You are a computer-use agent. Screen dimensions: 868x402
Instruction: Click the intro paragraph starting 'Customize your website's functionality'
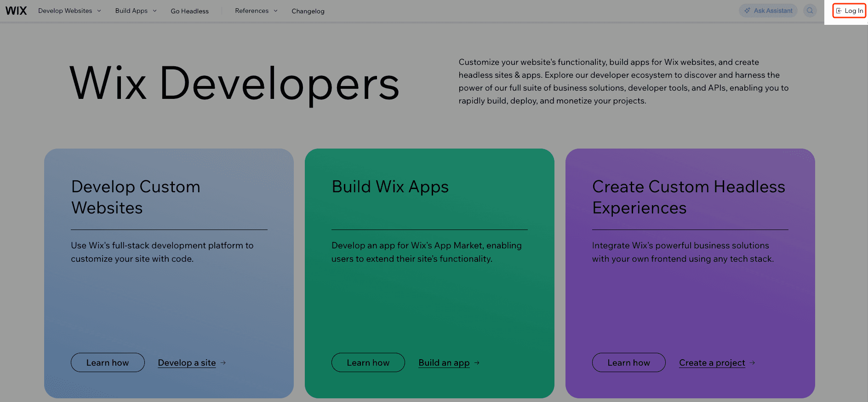point(623,81)
